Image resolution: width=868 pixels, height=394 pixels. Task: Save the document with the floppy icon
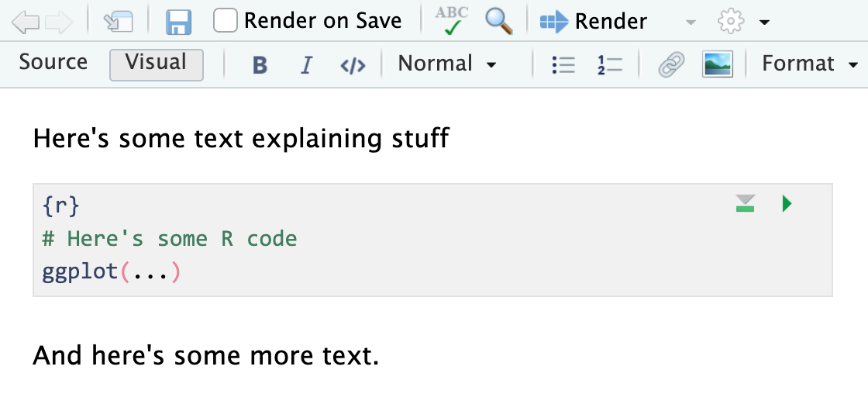pyautogui.click(x=178, y=22)
